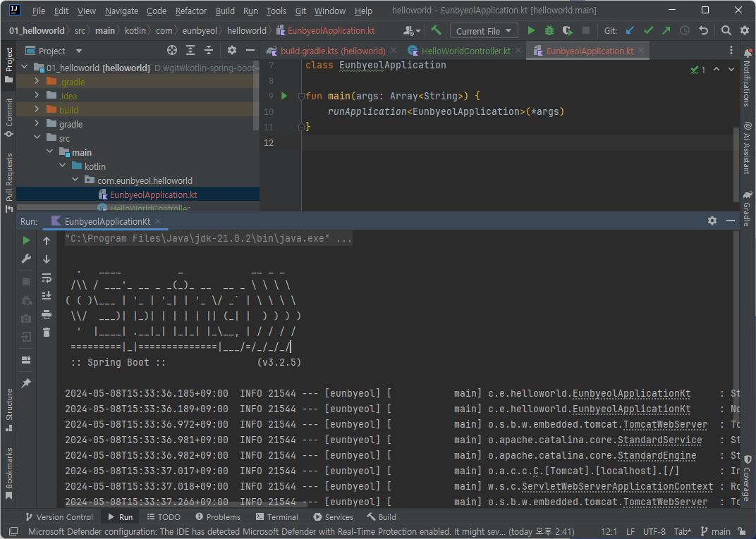Open Notifications tool window

[x=748, y=77]
